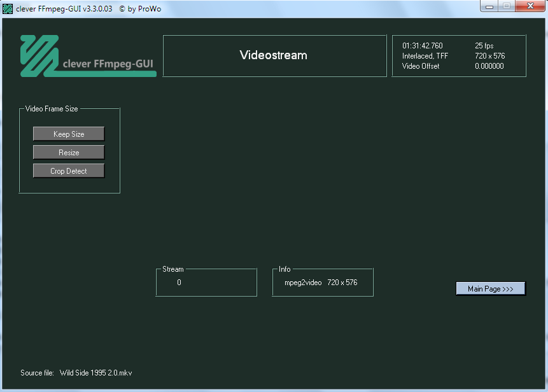
Task: Click the Keep Size button
Action: (69, 134)
